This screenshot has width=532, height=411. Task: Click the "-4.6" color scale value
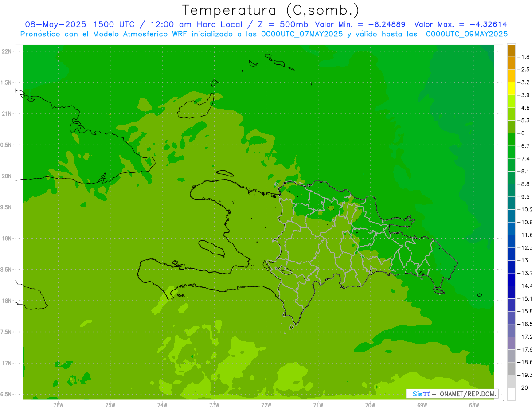(x=524, y=108)
